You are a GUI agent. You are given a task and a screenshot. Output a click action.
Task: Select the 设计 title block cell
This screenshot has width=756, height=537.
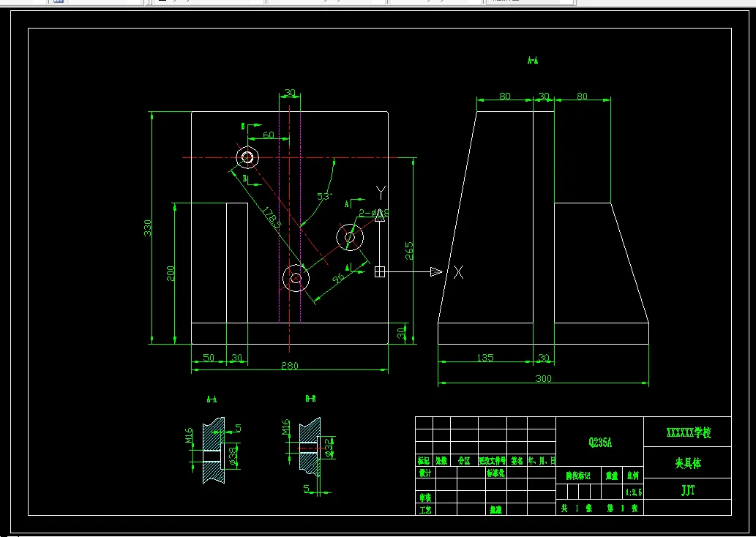click(x=425, y=473)
